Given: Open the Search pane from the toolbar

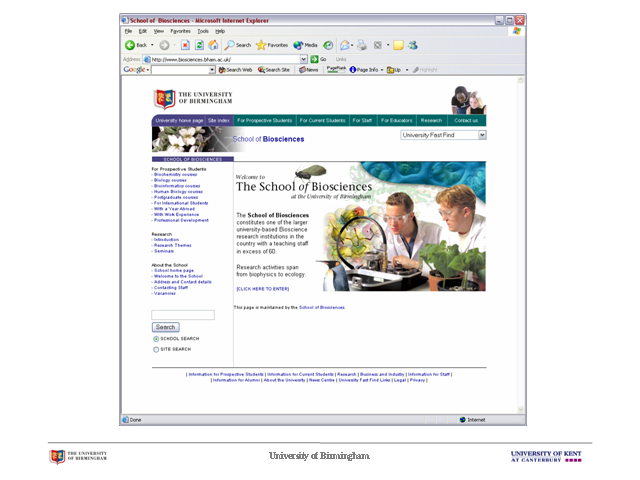Looking at the screenshot, I should (238, 45).
